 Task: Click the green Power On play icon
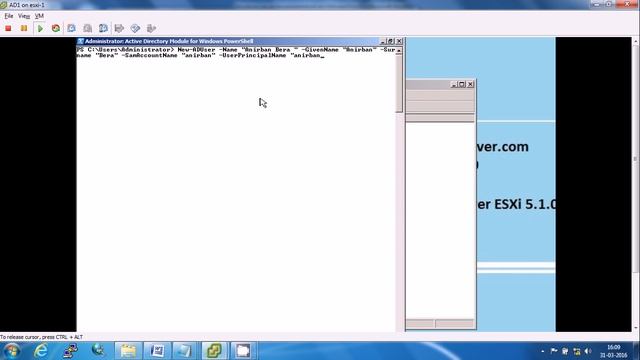pos(40,28)
